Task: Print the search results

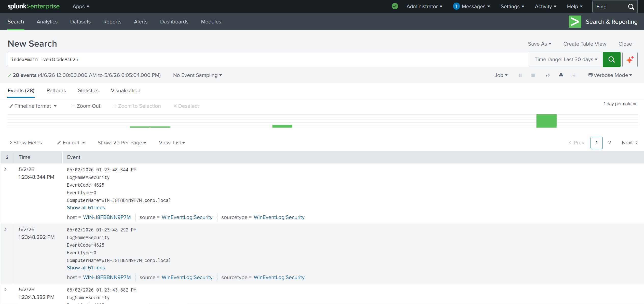Action: coord(561,75)
